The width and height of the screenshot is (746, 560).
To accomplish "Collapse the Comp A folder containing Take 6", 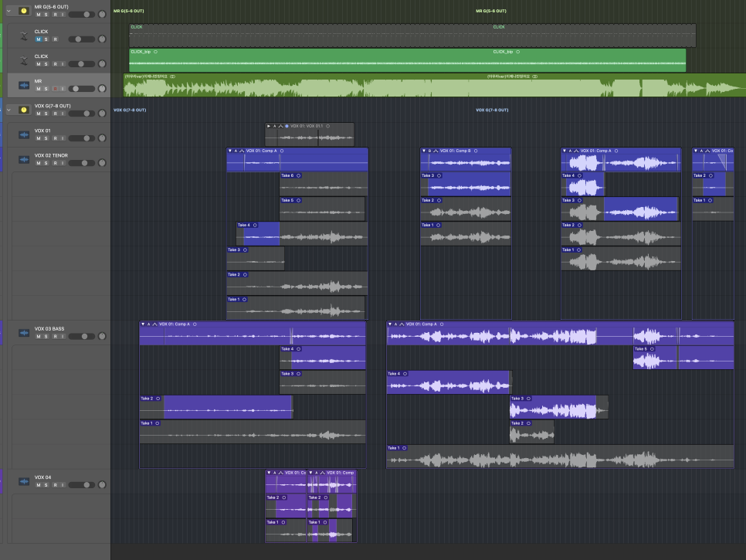I will [x=230, y=151].
